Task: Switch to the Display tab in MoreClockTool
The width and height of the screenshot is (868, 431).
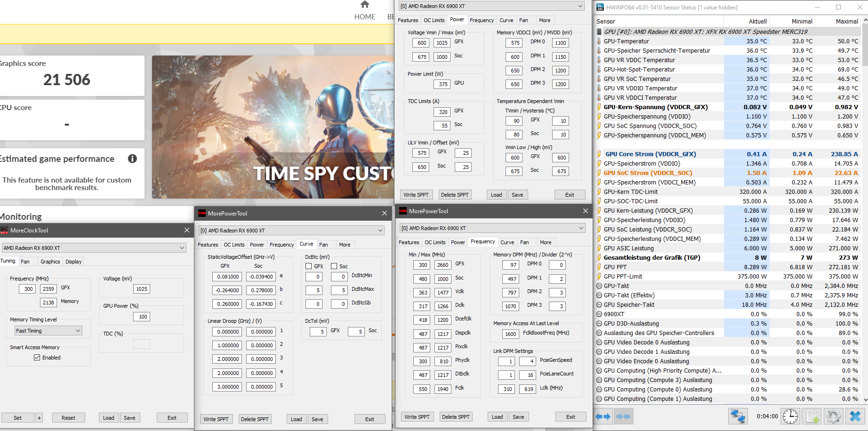Action: tap(73, 262)
